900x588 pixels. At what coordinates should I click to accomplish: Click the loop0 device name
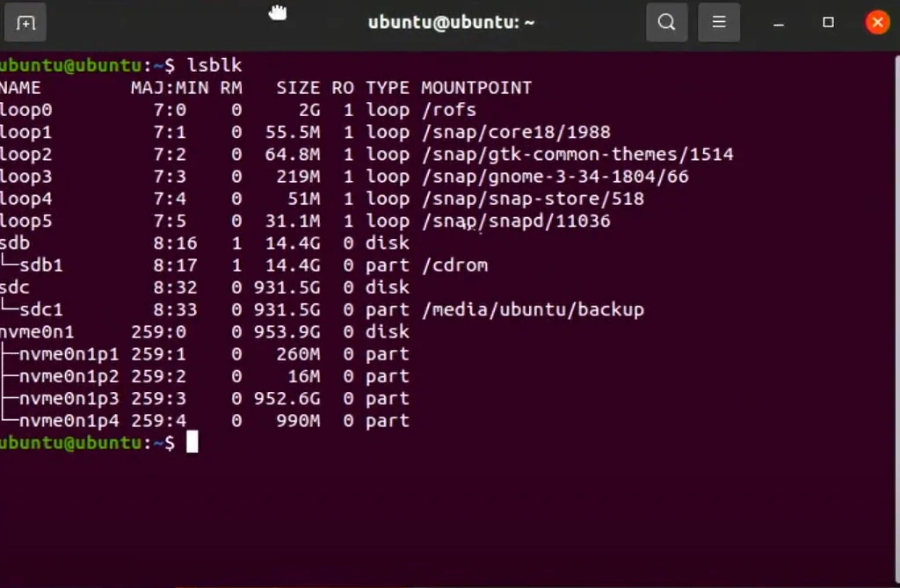click(25, 110)
